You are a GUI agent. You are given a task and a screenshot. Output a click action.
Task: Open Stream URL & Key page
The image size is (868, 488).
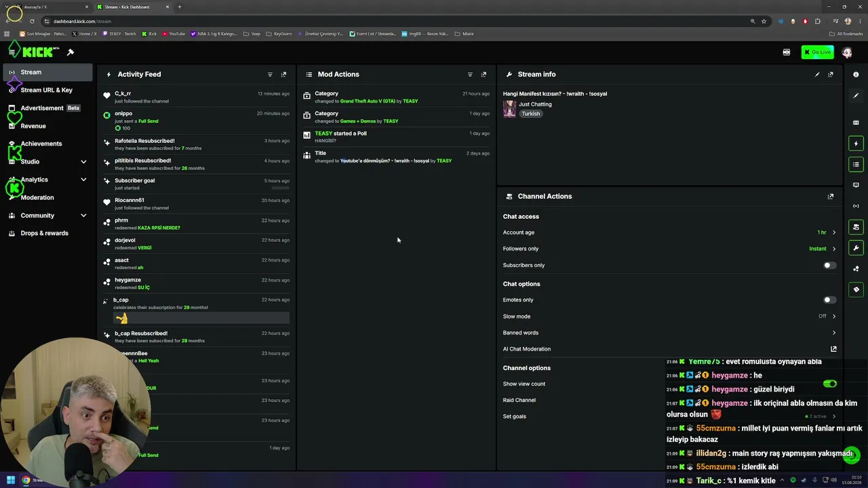click(47, 90)
